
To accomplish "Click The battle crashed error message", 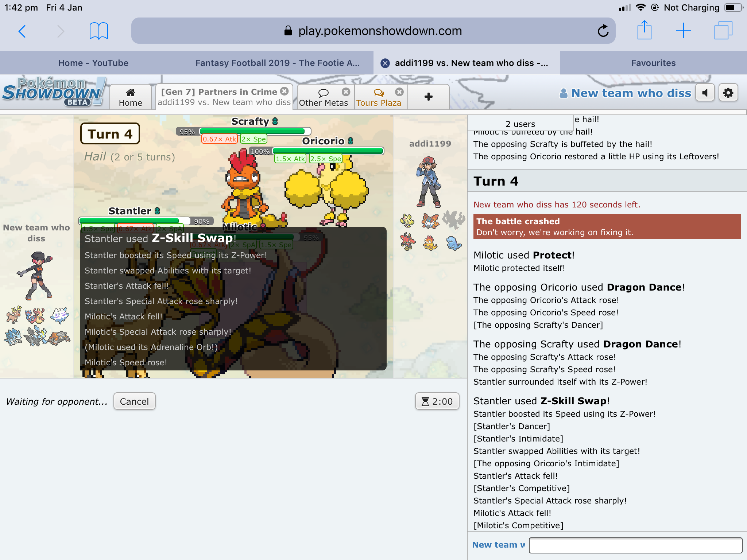I will (607, 226).
